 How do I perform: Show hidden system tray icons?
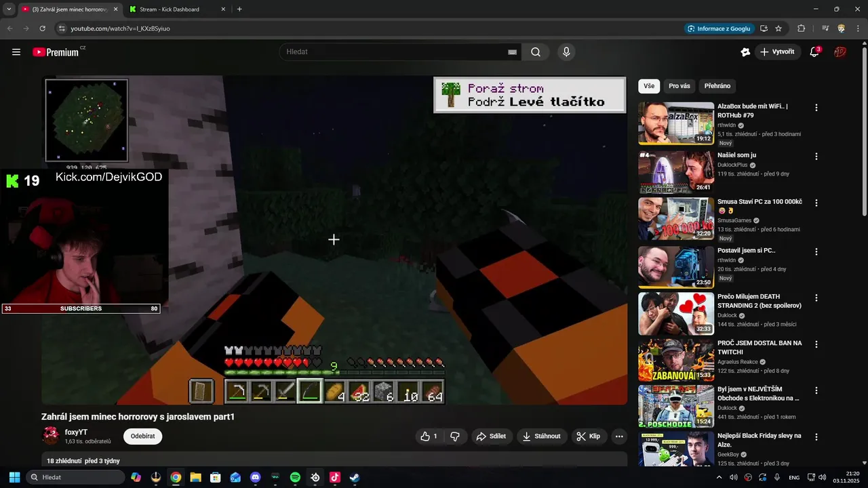(719, 477)
